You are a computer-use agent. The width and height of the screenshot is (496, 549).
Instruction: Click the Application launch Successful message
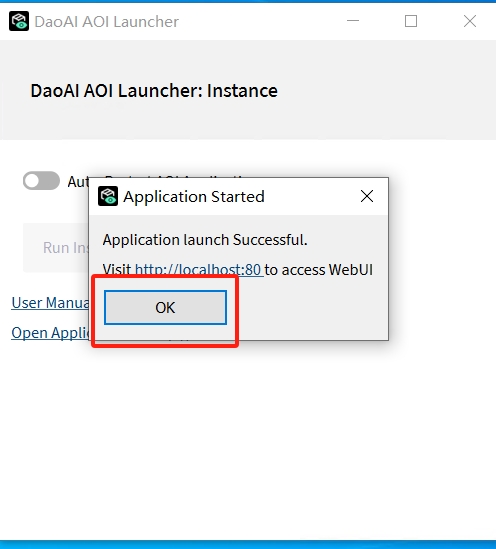(x=205, y=240)
